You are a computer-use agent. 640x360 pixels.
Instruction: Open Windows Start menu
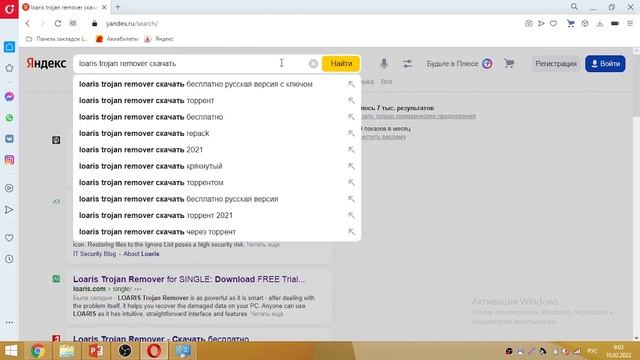click(x=10, y=351)
